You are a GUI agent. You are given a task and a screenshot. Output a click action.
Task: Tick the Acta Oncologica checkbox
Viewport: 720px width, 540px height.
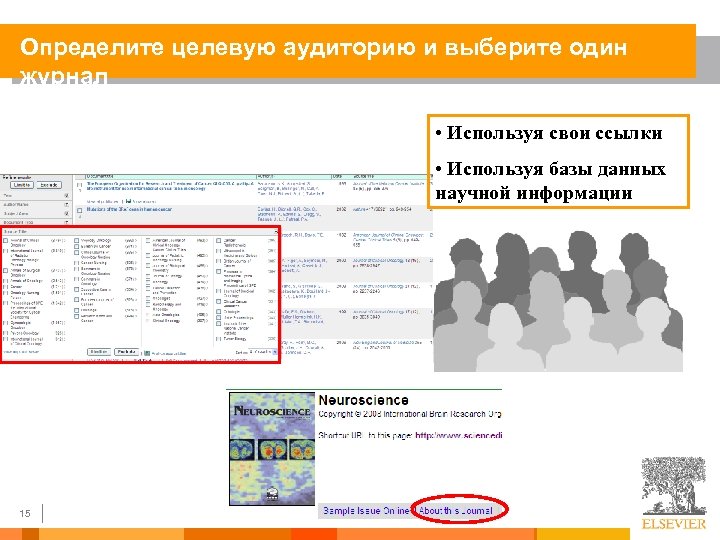(x=148, y=315)
